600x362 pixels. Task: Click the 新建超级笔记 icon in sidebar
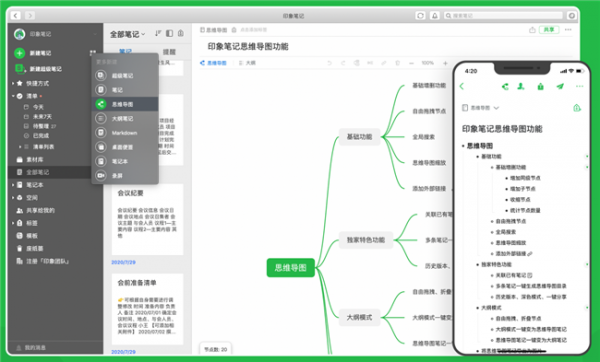click(19, 68)
